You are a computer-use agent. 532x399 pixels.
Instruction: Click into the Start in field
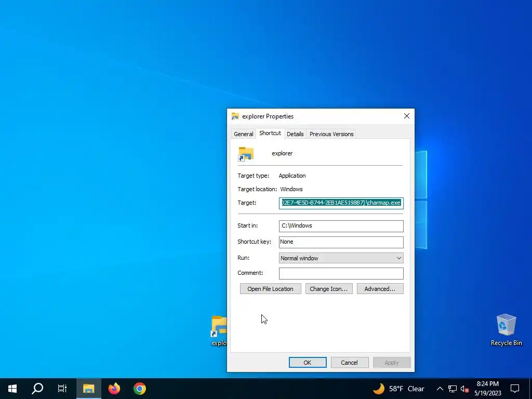pyautogui.click(x=341, y=226)
